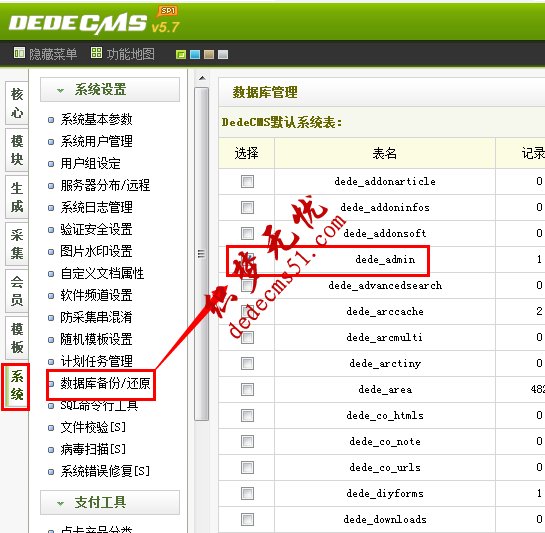This screenshot has height=533, width=545.
Task: Open 文件校验[S] tool
Action: coord(93,427)
